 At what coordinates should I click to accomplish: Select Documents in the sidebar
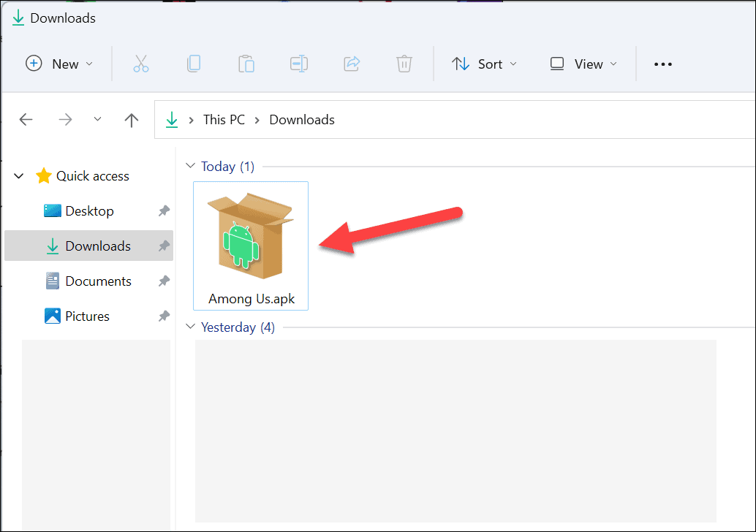pyautogui.click(x=99, y=281)
